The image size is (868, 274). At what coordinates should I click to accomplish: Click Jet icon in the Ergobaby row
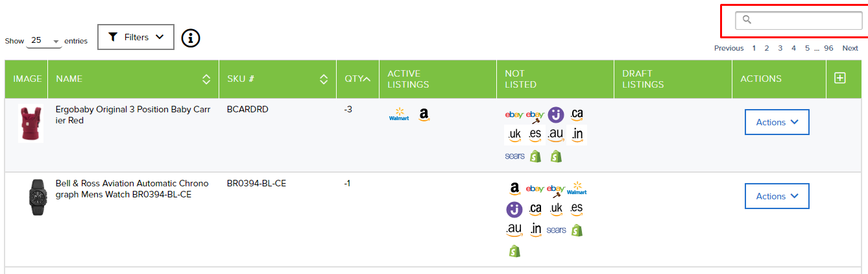pos(556,115)
